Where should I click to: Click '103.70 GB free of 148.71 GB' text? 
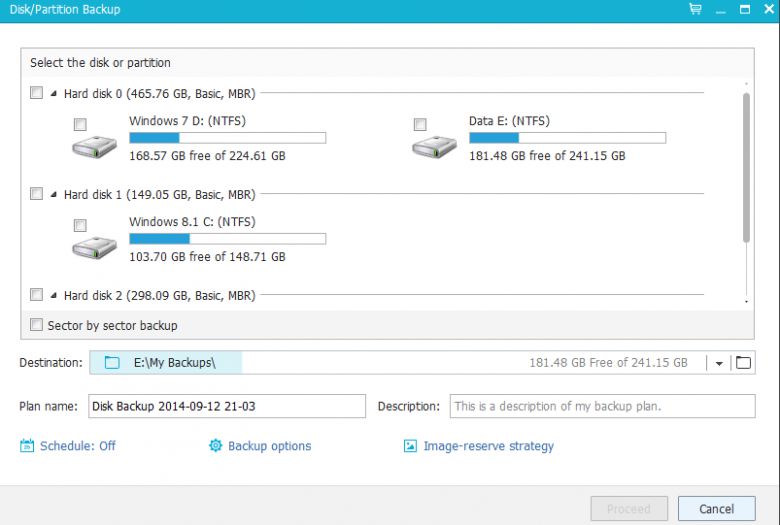207,257
